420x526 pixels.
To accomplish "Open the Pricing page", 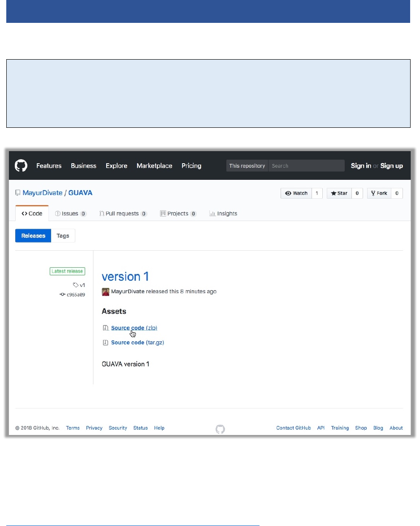I will 191,166.
